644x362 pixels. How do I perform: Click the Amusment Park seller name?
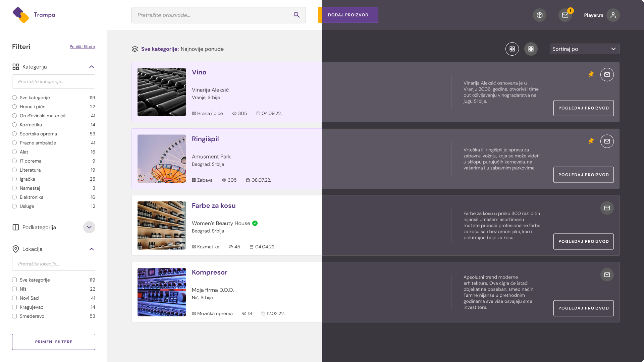pos(211,157)
